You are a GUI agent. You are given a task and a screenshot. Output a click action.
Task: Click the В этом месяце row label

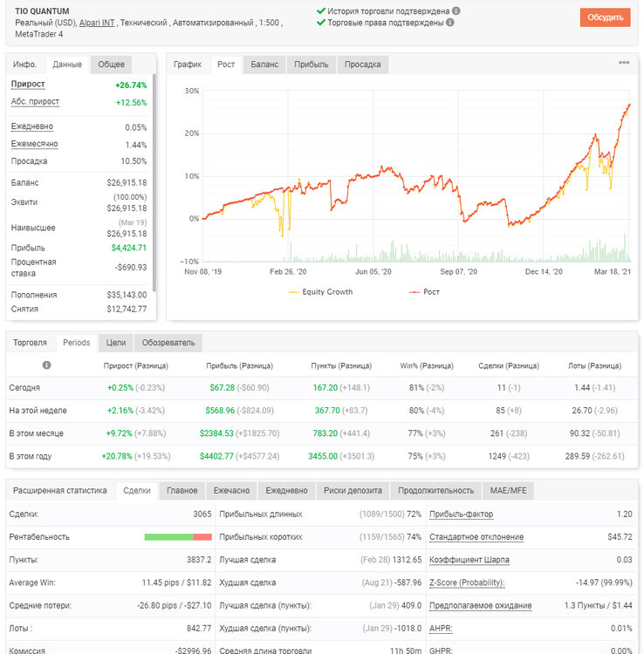tap(37, 433)
